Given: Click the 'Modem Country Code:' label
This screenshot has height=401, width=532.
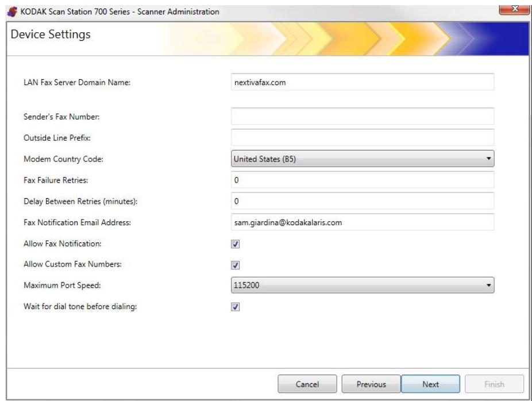Looking at the screenshot, I should coord(63,159).
